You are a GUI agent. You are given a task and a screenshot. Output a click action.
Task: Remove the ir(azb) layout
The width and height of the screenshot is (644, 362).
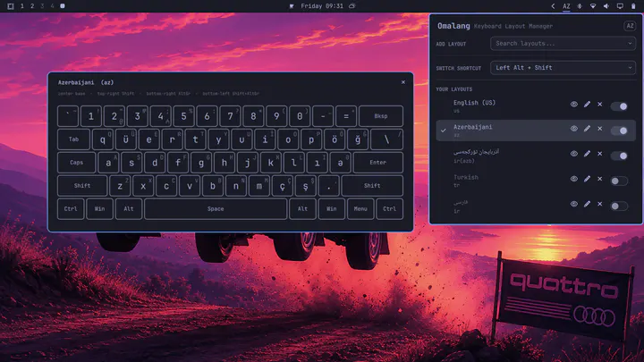pyautogui.click(x=599, y=154)
